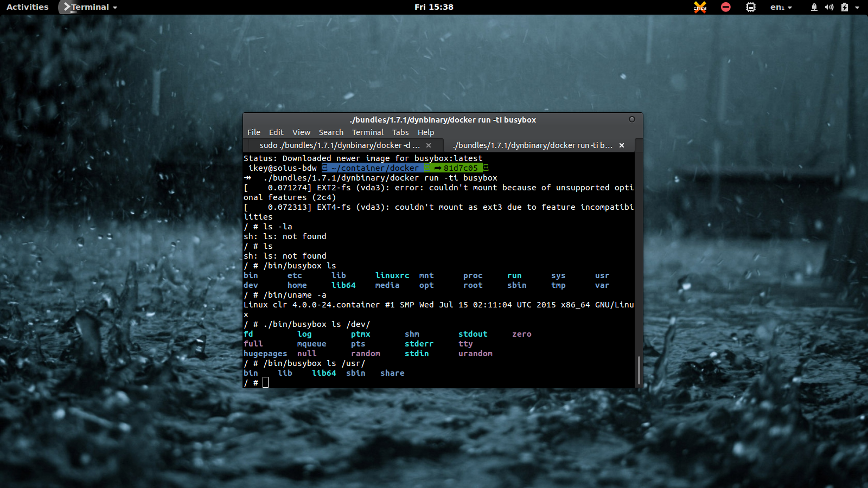868x488 pixels.
Task: Click the hugepages entry in /dev listing
Action: [x=265, y=354]
